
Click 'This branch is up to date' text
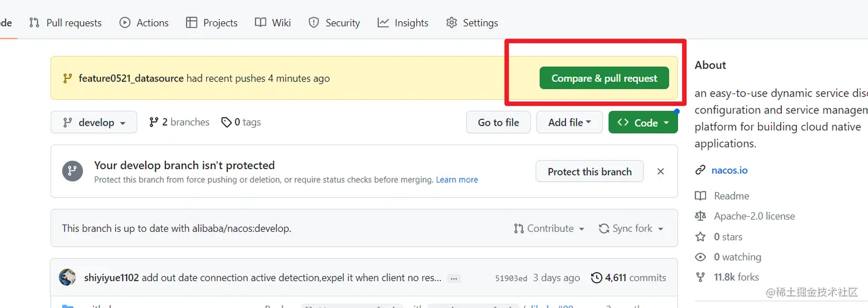[177, 228]
